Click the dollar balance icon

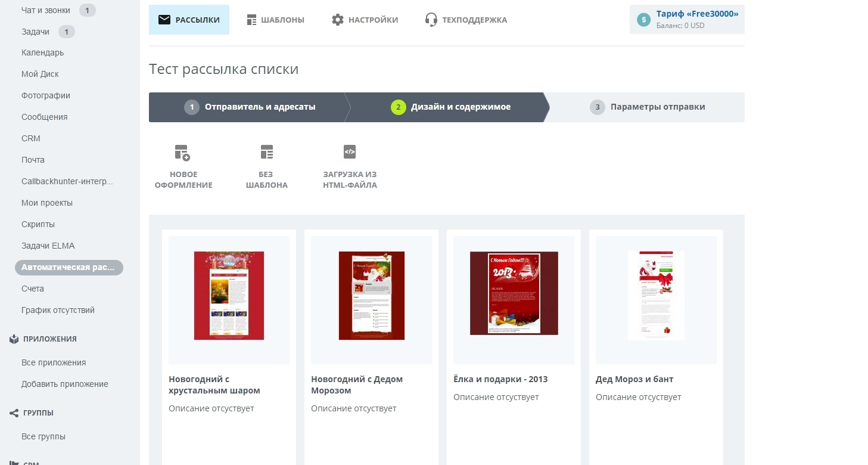point(643,20)
